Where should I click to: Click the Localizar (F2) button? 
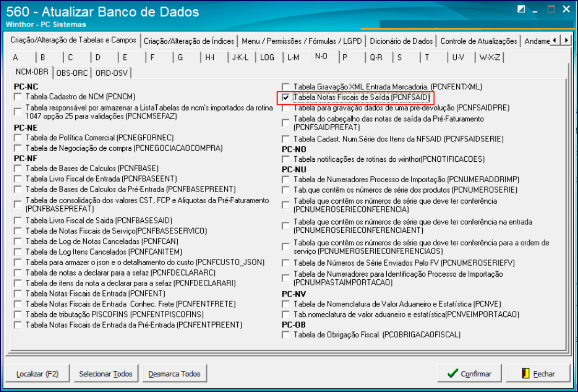37,374
